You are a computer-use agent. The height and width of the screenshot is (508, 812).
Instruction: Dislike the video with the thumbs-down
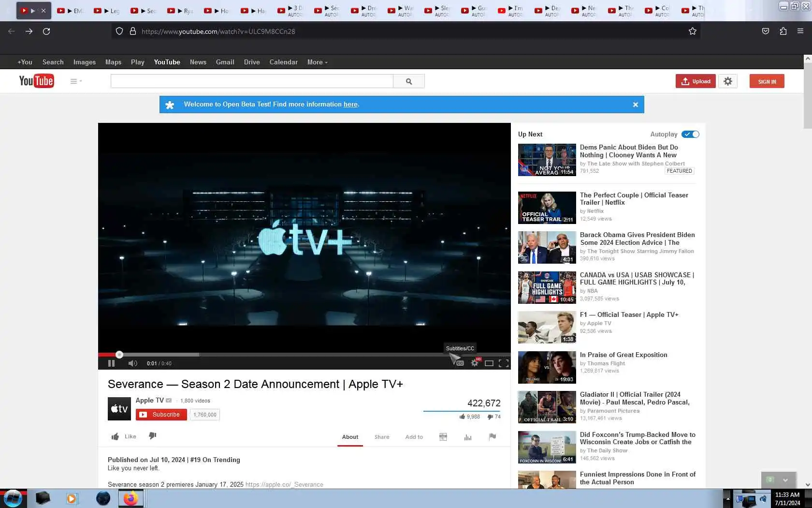[x=153, y=436]
